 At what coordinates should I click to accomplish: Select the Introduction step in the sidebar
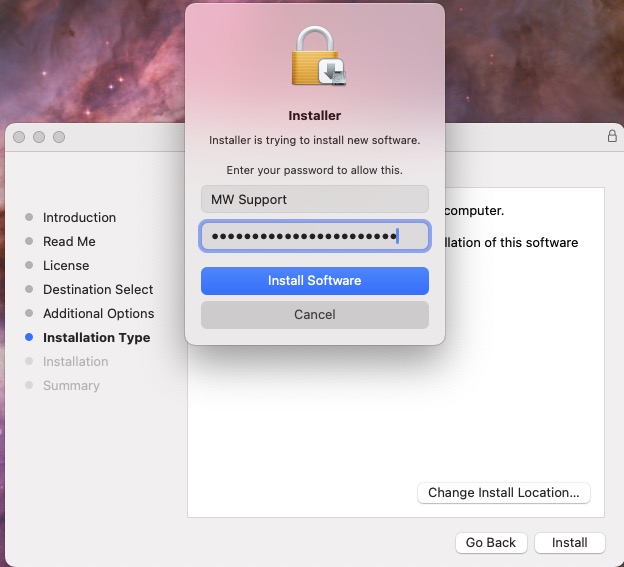coord(79,217)
